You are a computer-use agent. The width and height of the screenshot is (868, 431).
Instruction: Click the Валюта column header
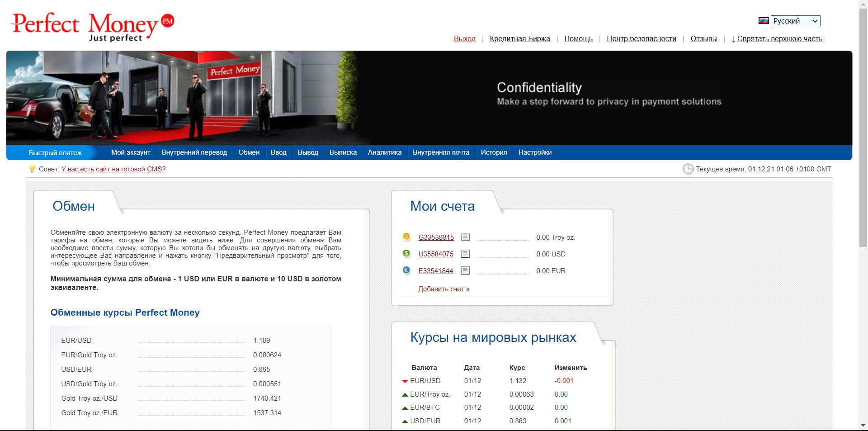pos(424,368)
